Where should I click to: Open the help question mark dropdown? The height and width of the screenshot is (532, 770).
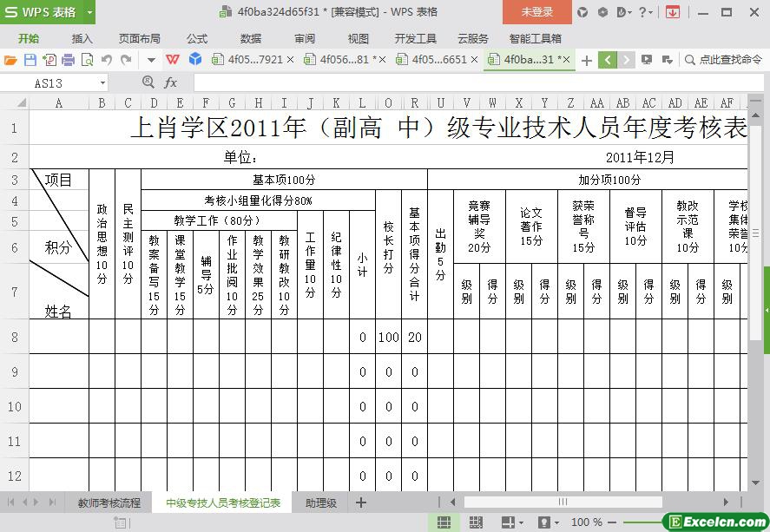pyautogui.click(x=645, y=12)
